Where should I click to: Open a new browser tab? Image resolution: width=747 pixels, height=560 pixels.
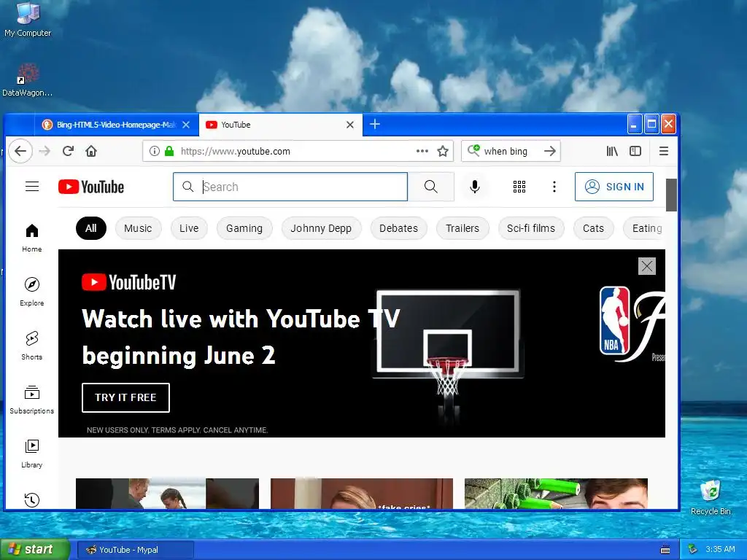[375, 124]
